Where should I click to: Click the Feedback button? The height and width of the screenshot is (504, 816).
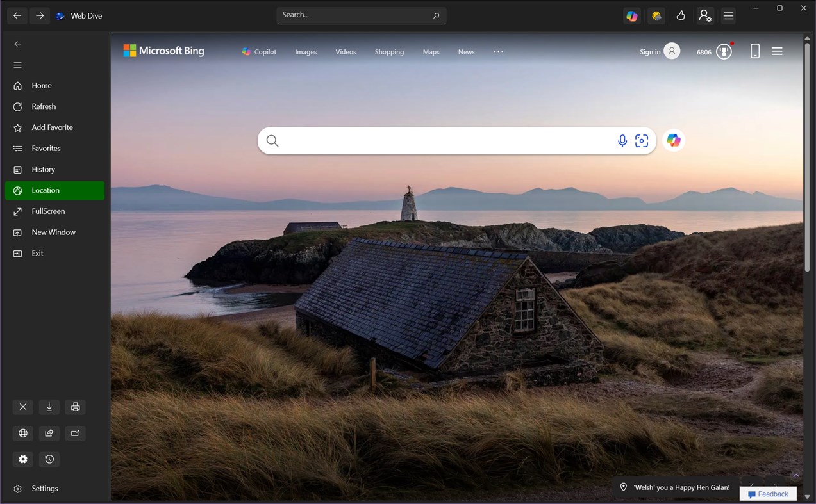[x=767, y=494]
